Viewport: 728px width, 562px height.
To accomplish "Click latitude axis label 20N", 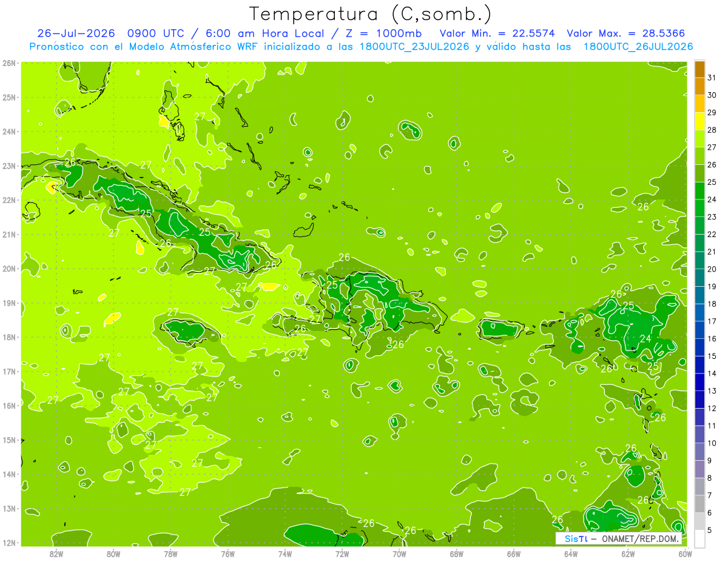I will [x=9, y=269].
